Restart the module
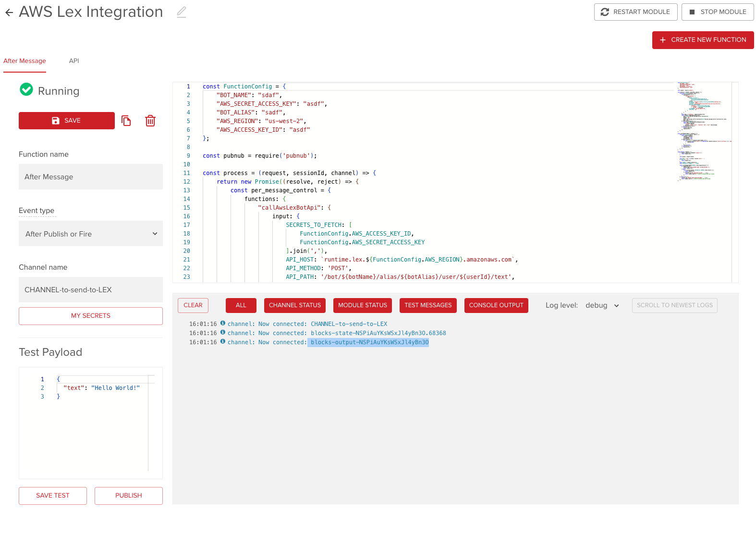 click(x=635, y=12)
